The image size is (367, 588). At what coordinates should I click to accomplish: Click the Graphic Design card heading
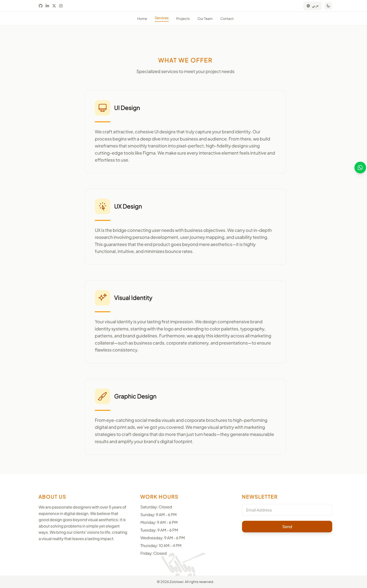[x=135, y=396]
